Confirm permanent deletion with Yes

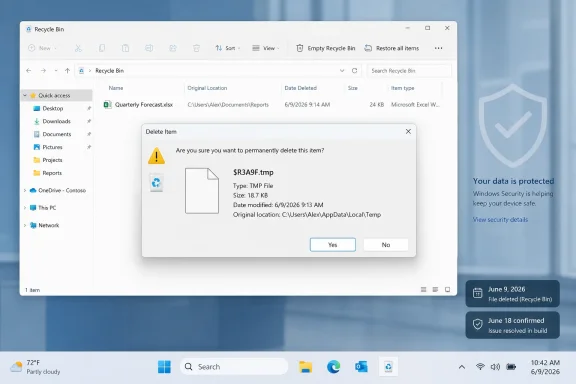pos(333,245)
